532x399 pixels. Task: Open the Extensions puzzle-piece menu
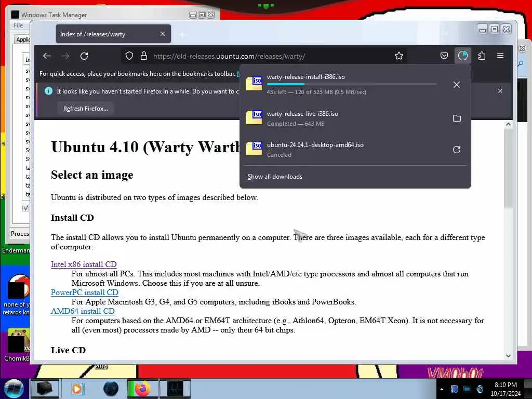[482, 56]
